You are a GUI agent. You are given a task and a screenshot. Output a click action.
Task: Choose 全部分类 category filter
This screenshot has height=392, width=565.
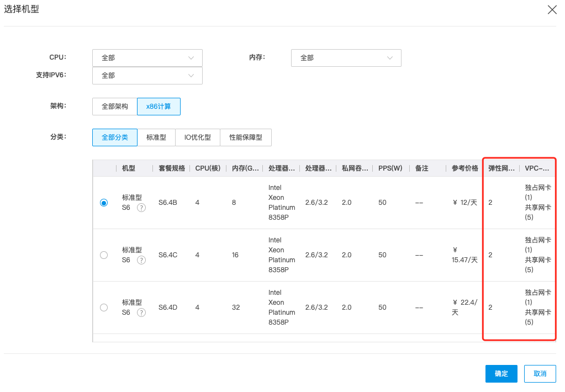(115, 137)
